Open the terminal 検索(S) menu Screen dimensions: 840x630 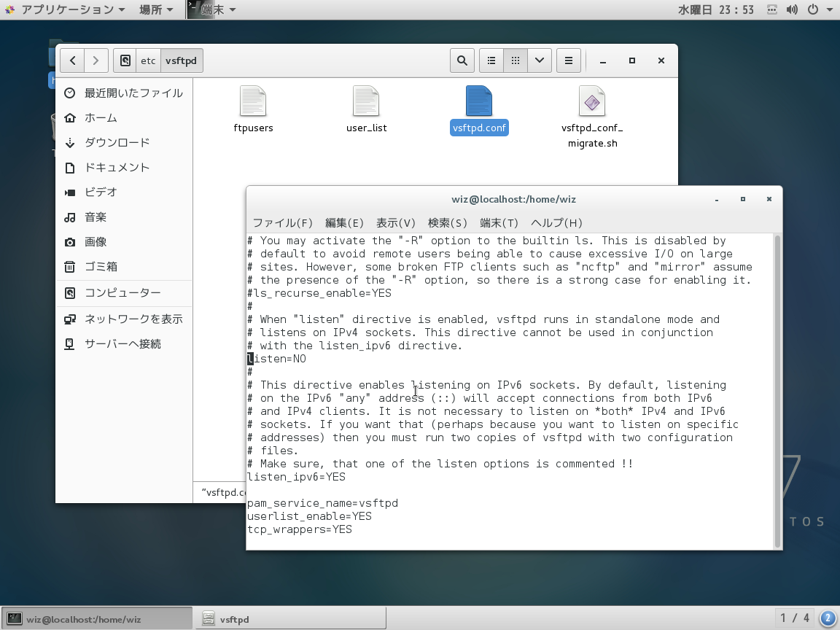[447, 223]
